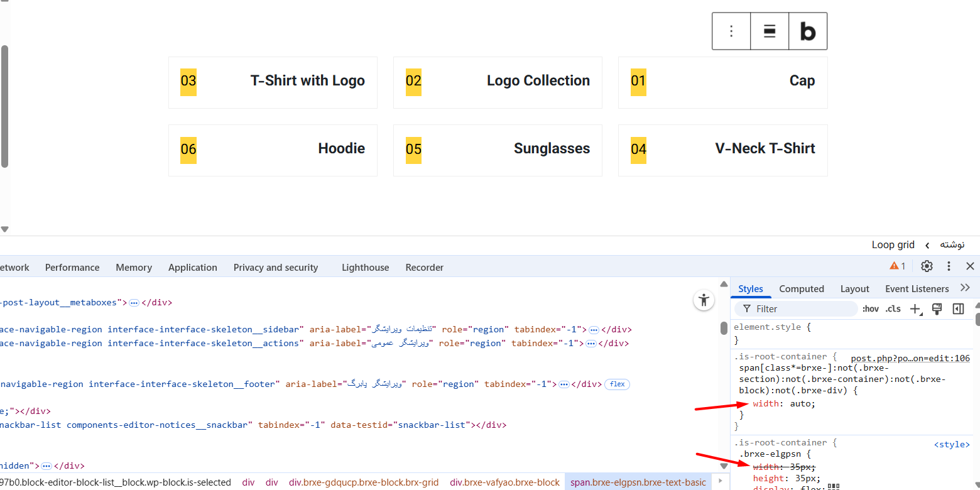The image size is (980, 490).
Task: Click the Bricks 'b' toolbar icon
Action: coord(808,31)
